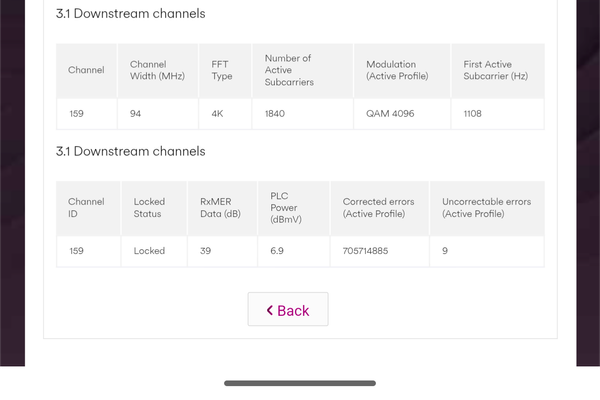Screen dimensions: 600x400
Task: Click the Back button
Action: click(288, 309)
